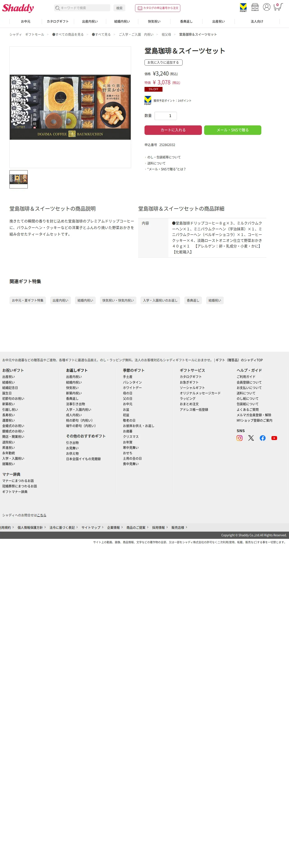Open 法事引き出物 footer link

coord(75,404)
